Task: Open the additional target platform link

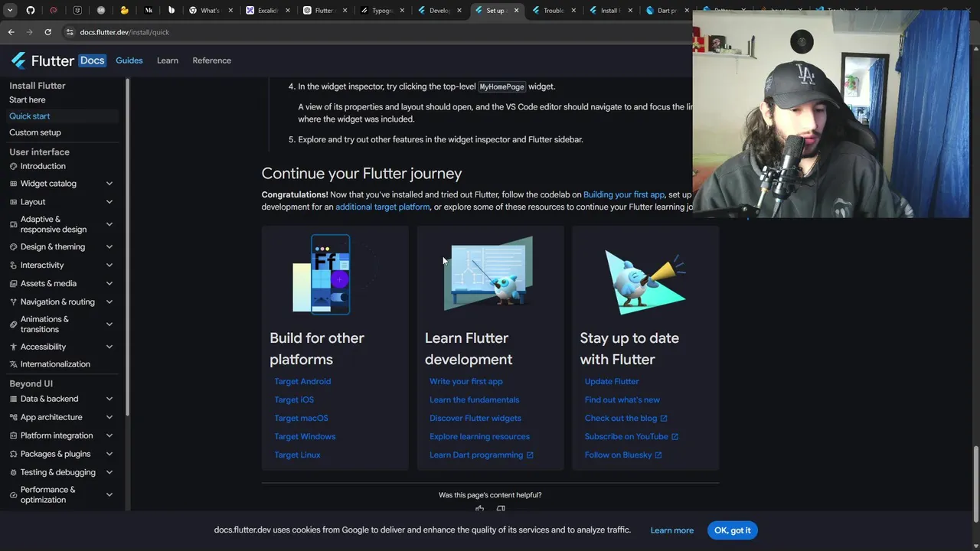Action: click(x=383, y=207)
